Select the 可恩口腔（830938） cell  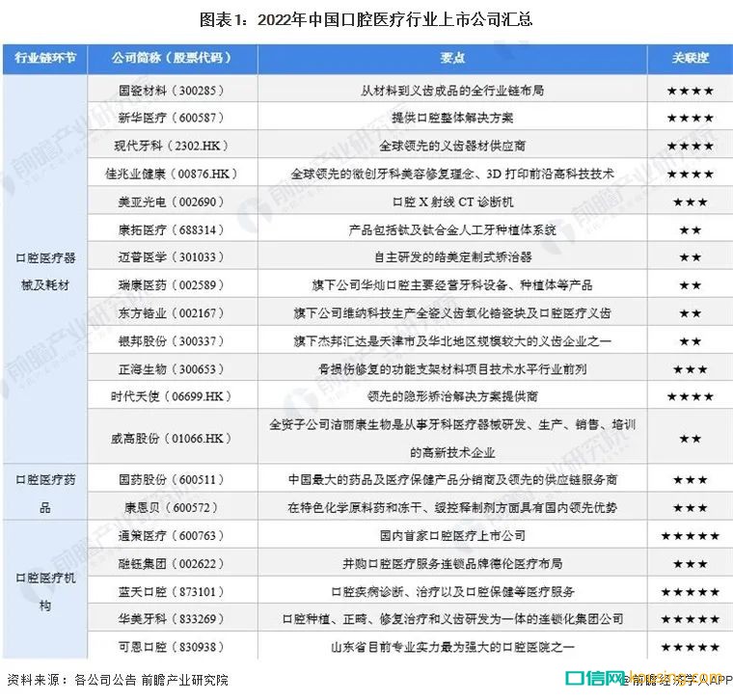coord(172,646)
